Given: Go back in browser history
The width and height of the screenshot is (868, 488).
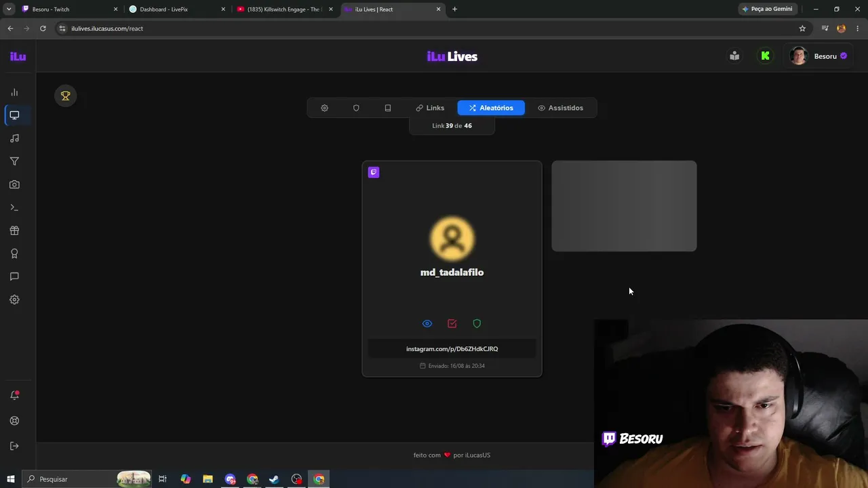Looking at the screenshot, I should pyautogui.click(x=10, y=28).
